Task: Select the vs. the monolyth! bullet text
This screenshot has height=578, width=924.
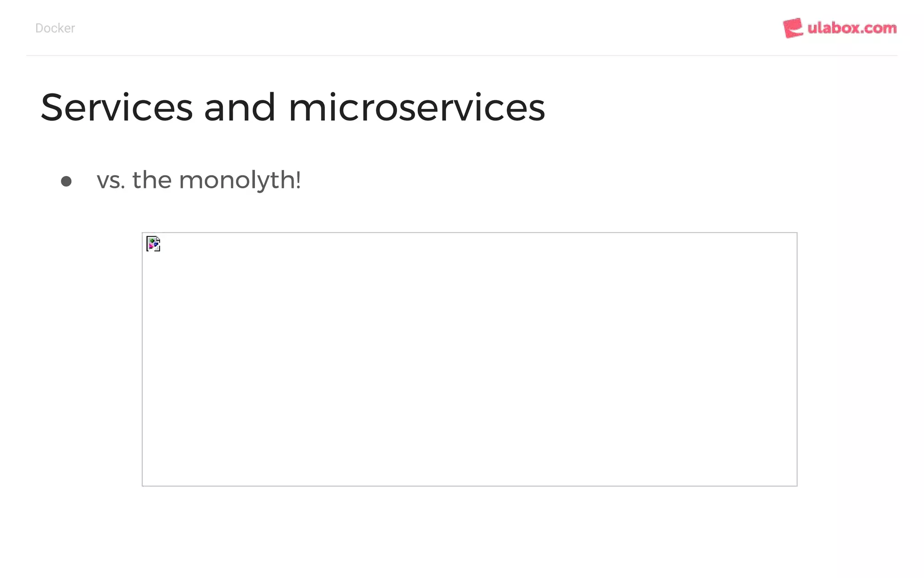Action: 199,181
